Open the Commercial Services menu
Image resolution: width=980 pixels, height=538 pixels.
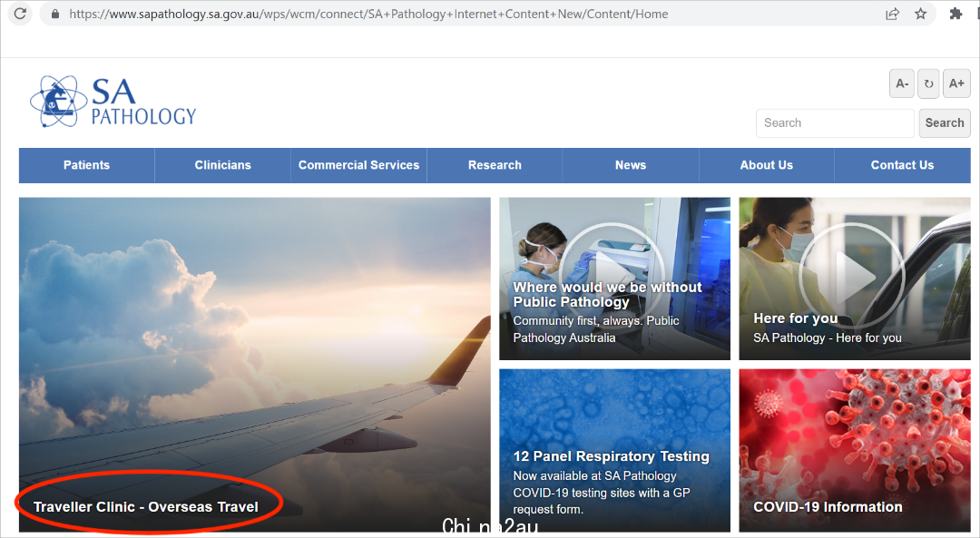[358, 166]
